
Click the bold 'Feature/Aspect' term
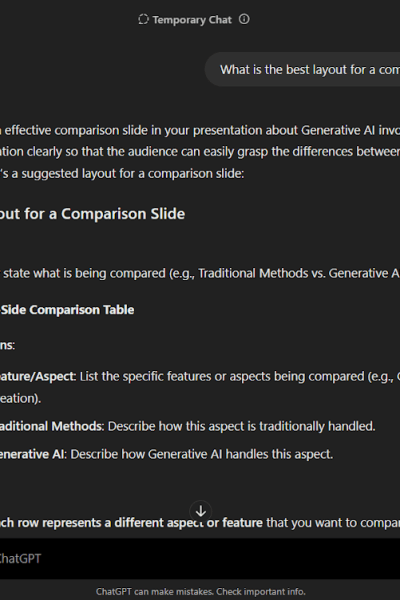38,377
